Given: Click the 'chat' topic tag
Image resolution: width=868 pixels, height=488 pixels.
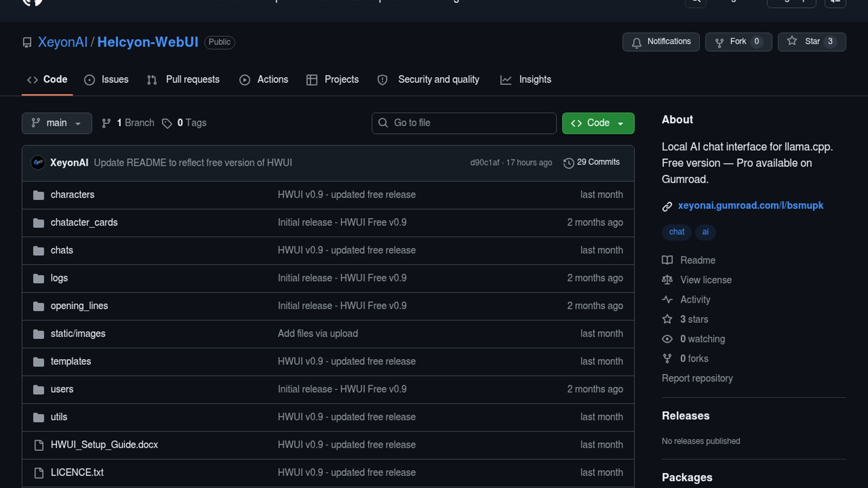Looking at the screenshot, I should 676,232.
